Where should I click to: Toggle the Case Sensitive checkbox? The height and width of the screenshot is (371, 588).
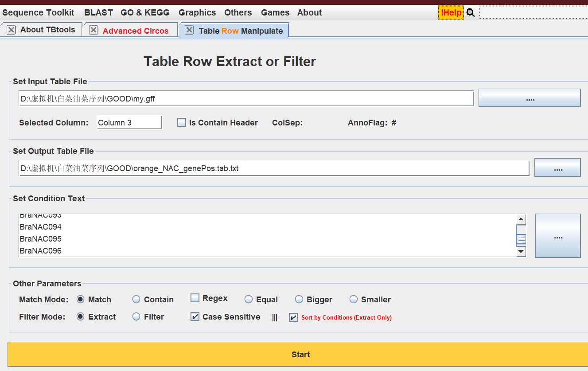click(195, 316)
